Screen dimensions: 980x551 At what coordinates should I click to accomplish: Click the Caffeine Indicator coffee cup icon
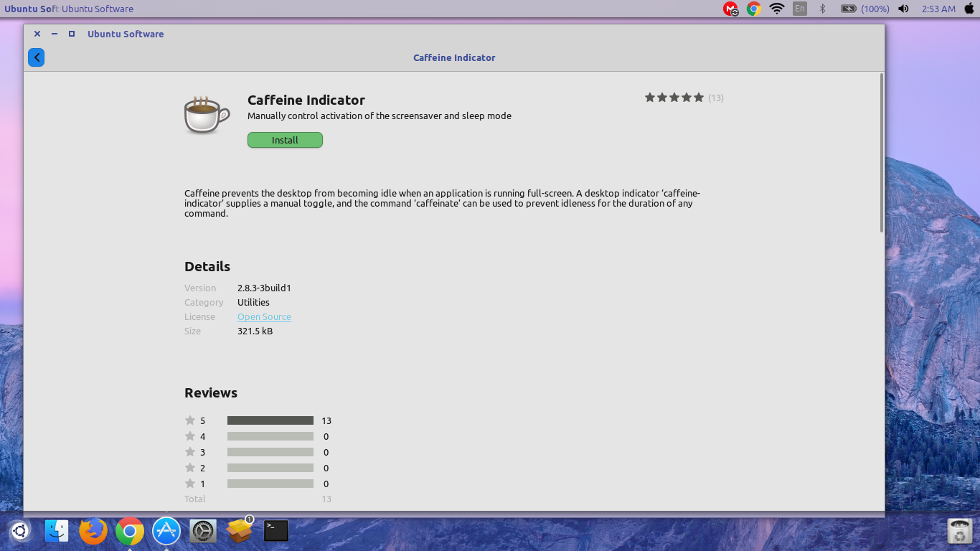coord(207,115)
